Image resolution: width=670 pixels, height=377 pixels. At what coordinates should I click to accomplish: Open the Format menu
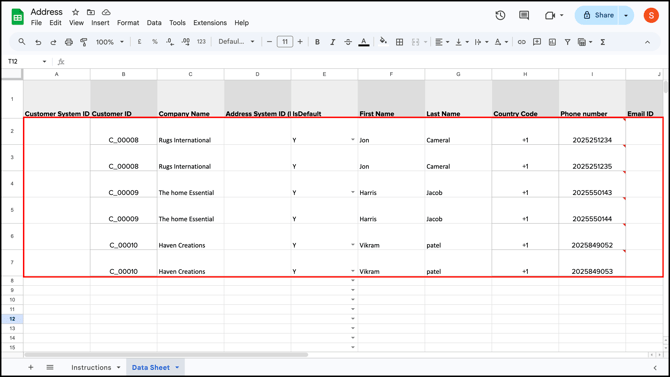(x=128, y=23)
